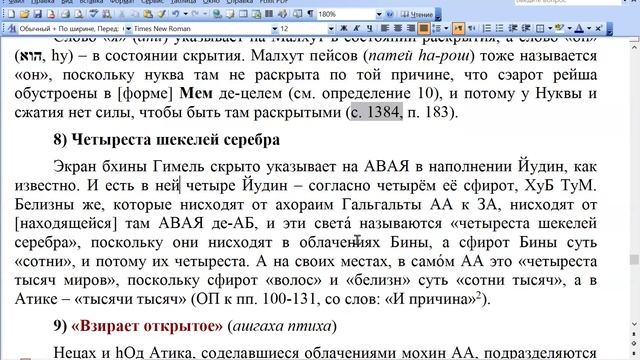The height and width of the screenshot is (360, 640).
Task: Click the red heading «Взирает открытое»
Action: click(x=147, y=326)
